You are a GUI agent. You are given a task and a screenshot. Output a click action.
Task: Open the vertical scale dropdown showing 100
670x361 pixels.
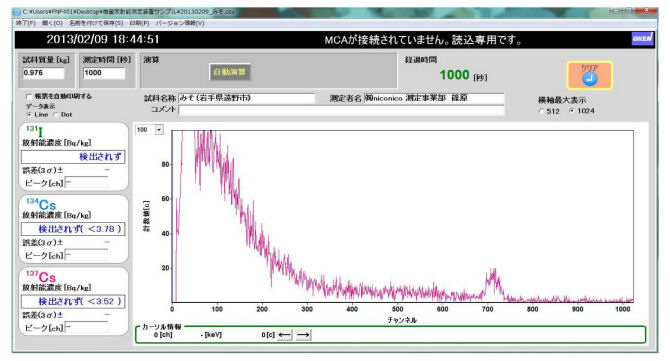coord(159,129)
